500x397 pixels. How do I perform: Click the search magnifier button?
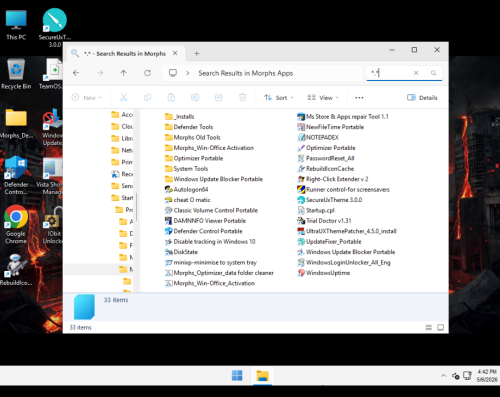pyautogui.click(x=433, y=73)
